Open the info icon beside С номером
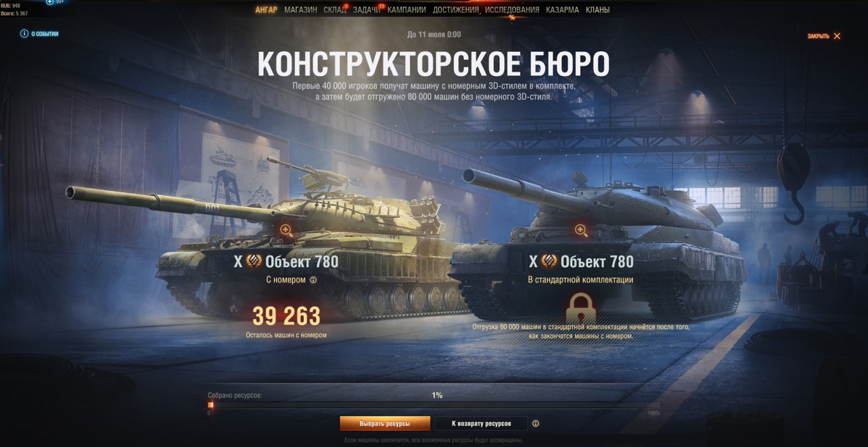Image resolution: width=868 pixels, height=447 pixels. [x=313, y=280]
